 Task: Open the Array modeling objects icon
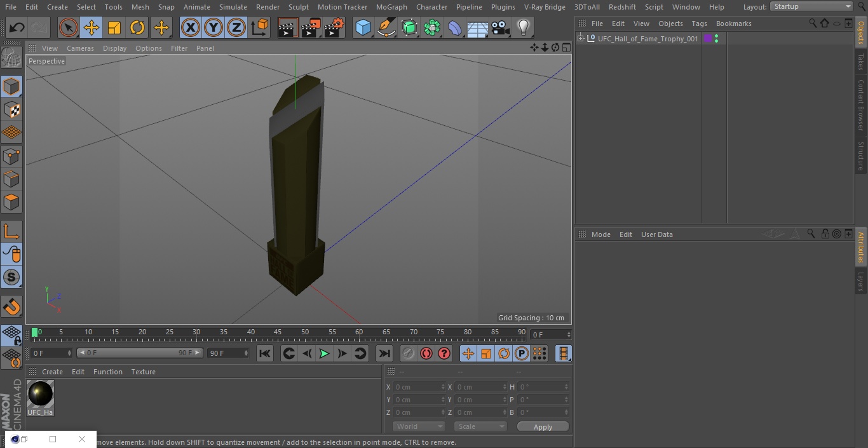(x=432, y=28)
